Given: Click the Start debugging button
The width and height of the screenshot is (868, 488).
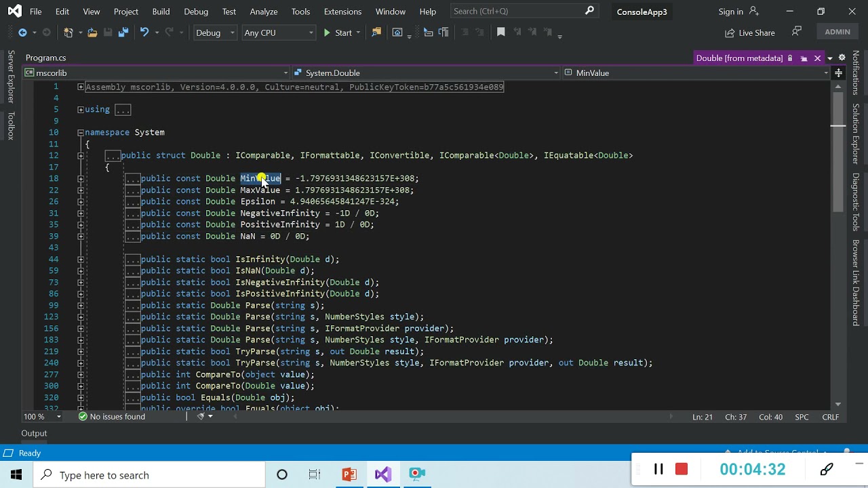Looking at the screenshot, I should point(337,33).
